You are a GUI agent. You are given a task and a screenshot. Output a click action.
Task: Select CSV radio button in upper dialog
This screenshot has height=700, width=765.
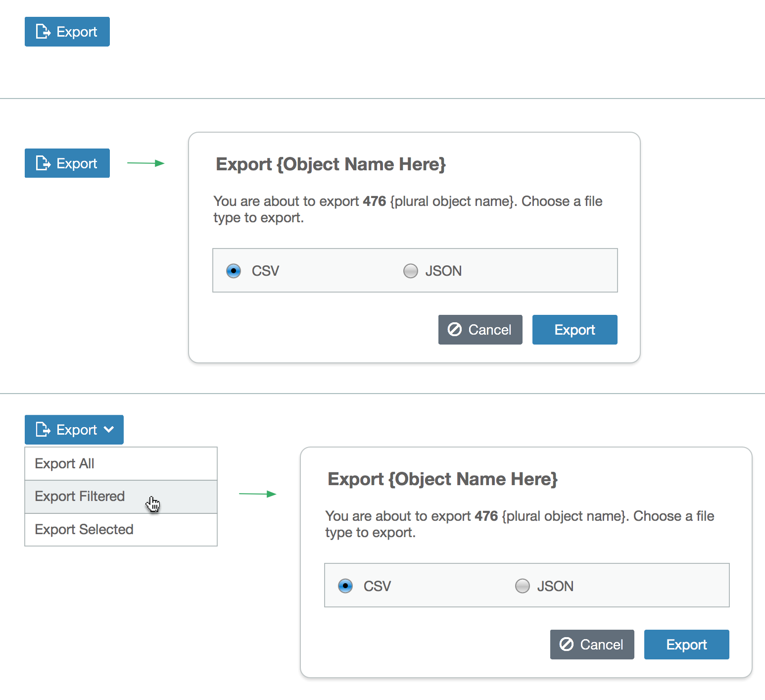coord(234,271)
